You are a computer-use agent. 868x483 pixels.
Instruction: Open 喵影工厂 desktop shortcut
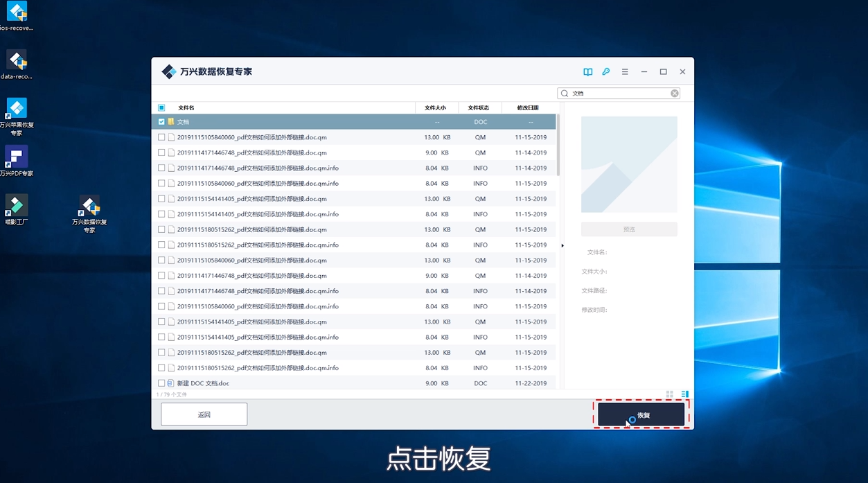pyautogui.click(x=17, y=210)
